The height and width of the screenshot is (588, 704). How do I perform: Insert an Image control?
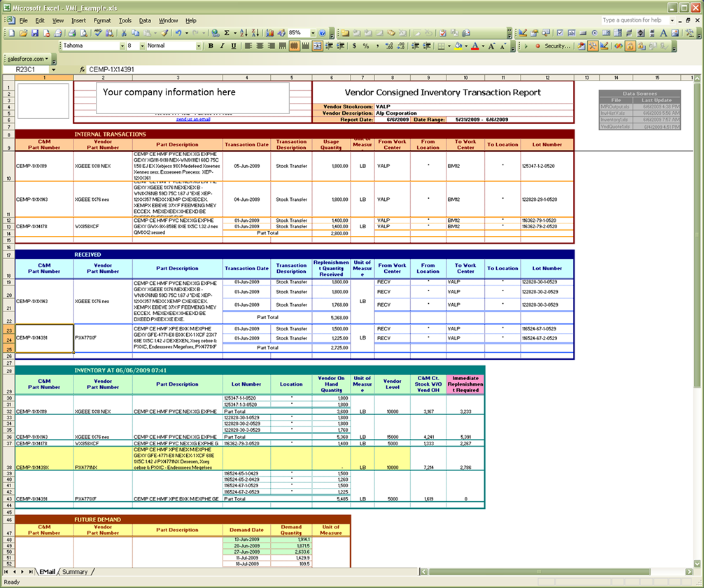click(x=675, y=33)
